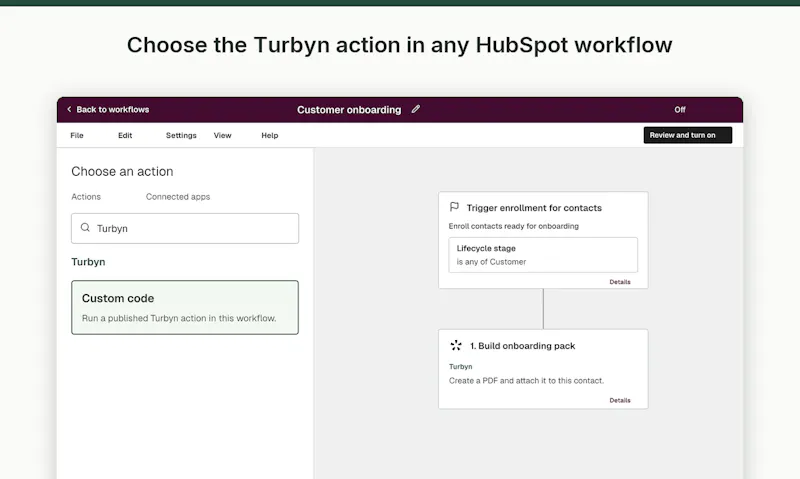Open the Help menu
This screenshot has width=800, height=479.
point(270,135)
